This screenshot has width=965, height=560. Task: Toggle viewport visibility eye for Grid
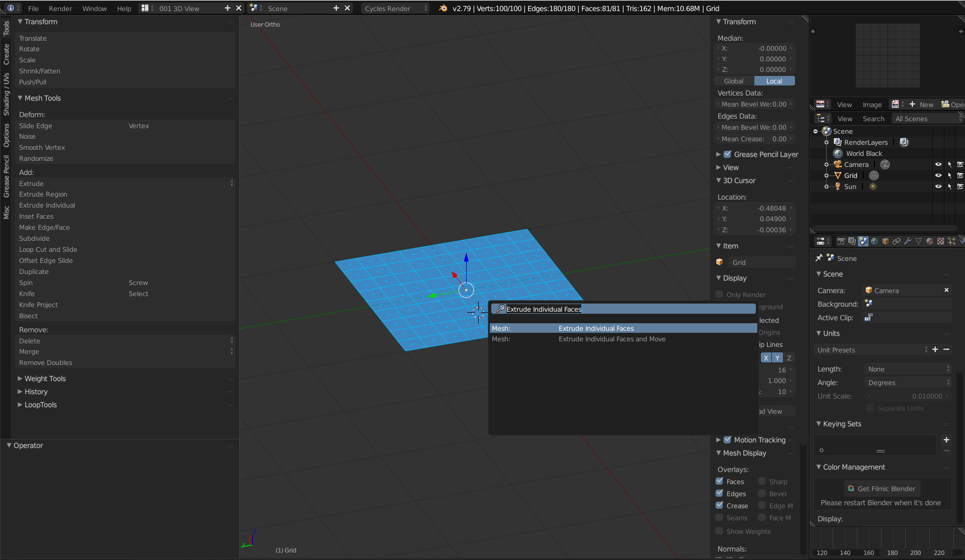point(938,175)
